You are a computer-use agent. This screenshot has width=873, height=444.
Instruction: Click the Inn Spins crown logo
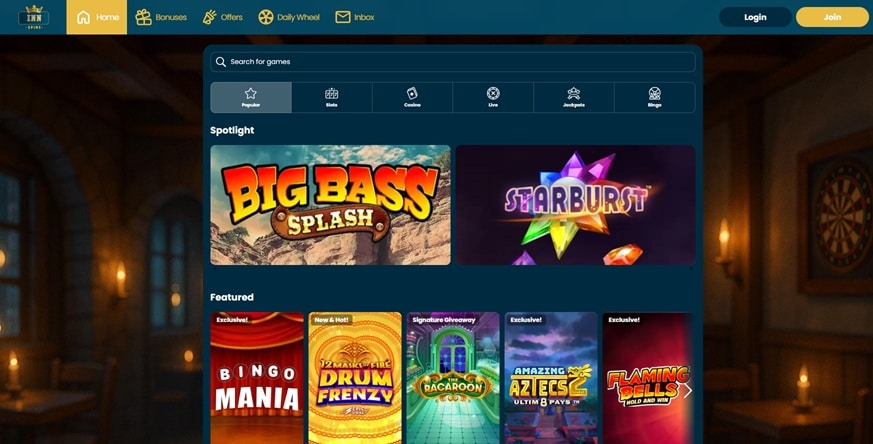pos(33,17)
